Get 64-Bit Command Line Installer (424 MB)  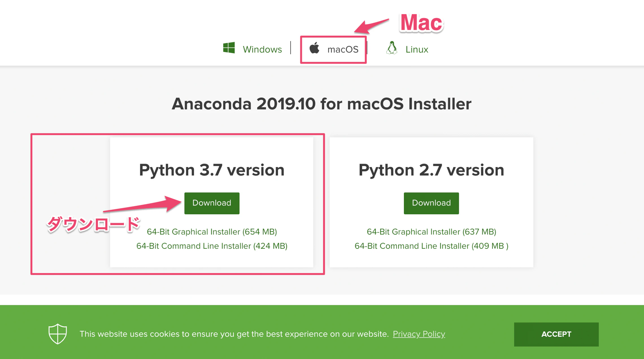(x=212, y=246)
